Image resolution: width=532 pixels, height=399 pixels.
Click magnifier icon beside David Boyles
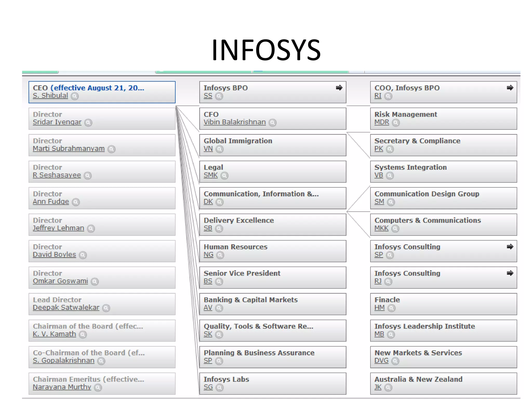(x=83, y=255)
